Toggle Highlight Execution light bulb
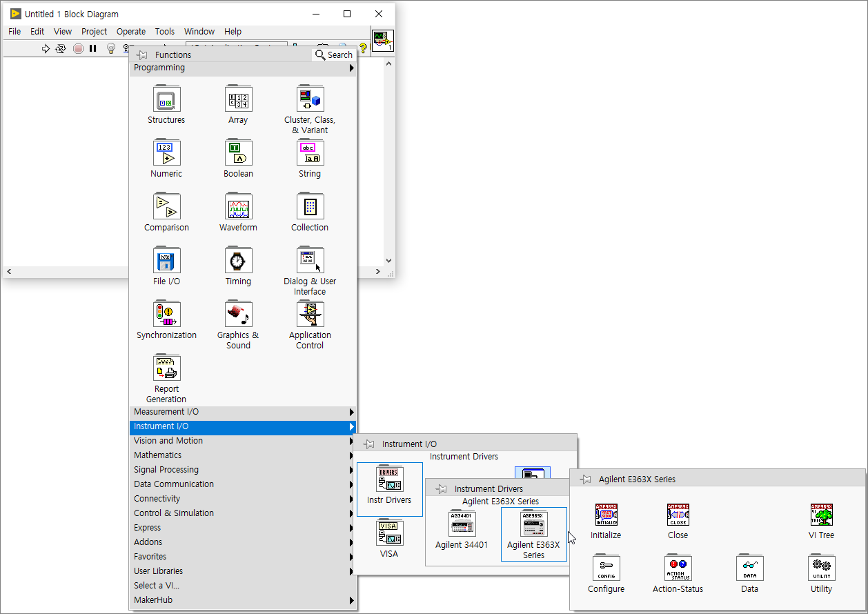The height and width of the screenshot is (614, 868). click(110, 48)
